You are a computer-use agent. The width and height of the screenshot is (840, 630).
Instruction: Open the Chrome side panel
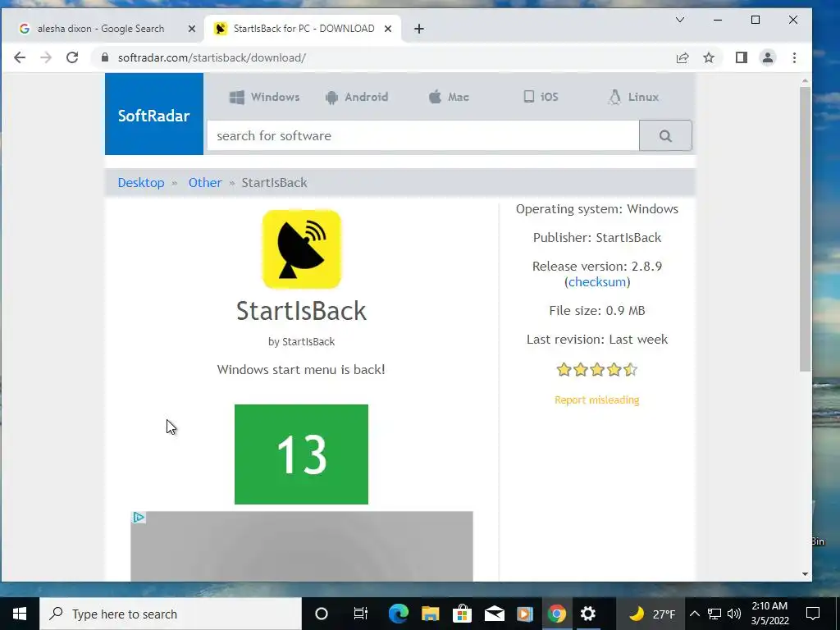tap(742, 57)
